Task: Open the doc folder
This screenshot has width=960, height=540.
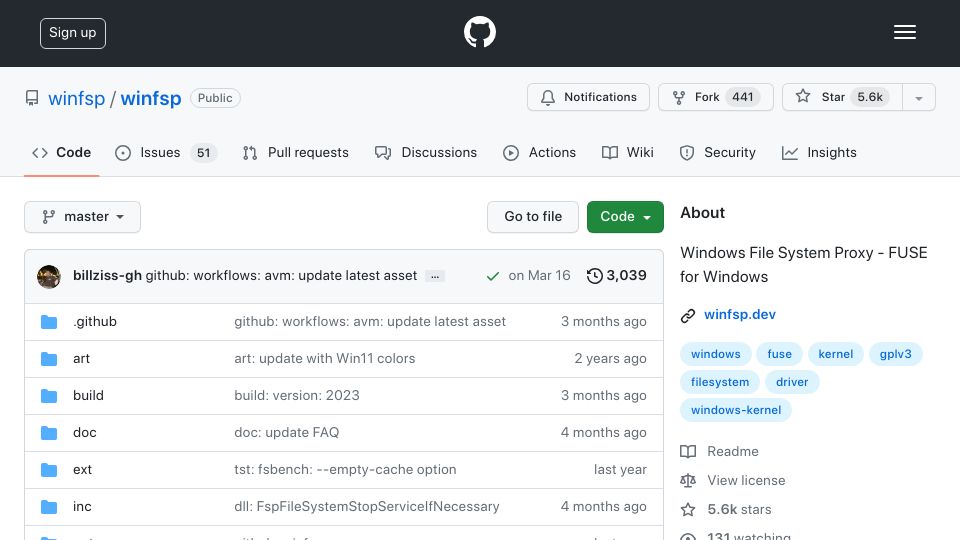Action: (84, 433)
